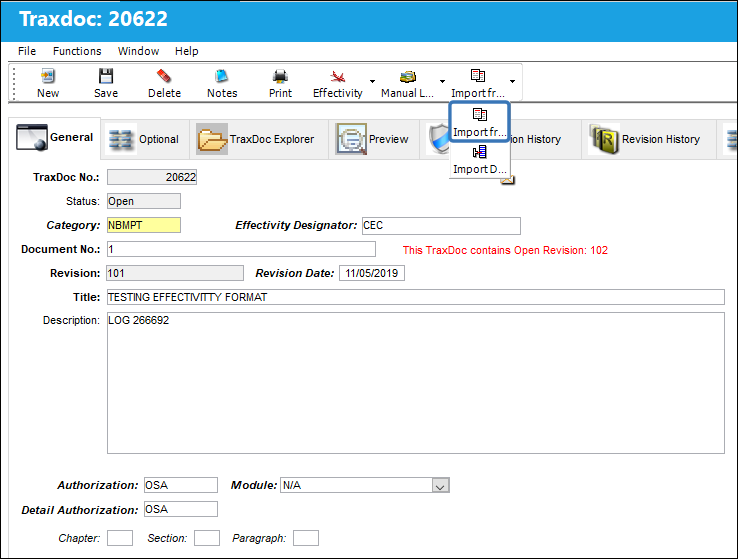Open the TraxDoc Explorer tab

coord(258,139)
